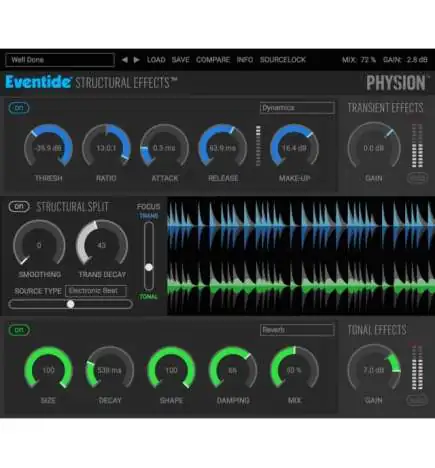Click COMPARE in the top bar

click(x=213, y=60)
